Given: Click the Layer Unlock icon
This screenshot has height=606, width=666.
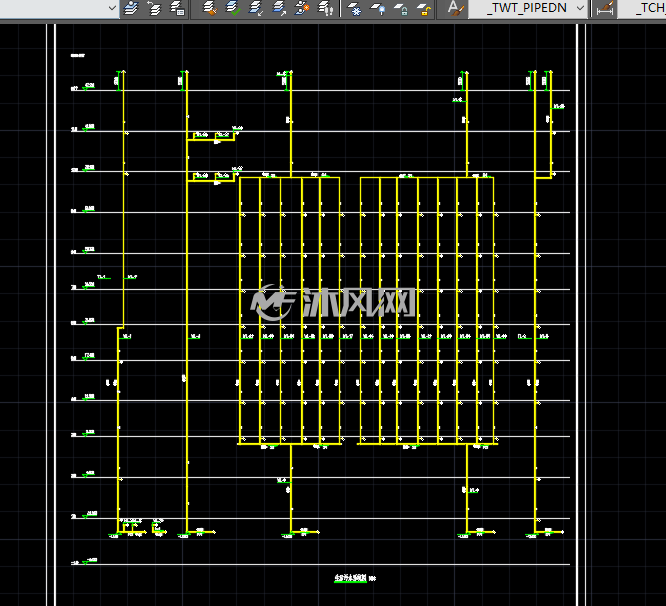Looking at the screenshot, I should [423, 8].
